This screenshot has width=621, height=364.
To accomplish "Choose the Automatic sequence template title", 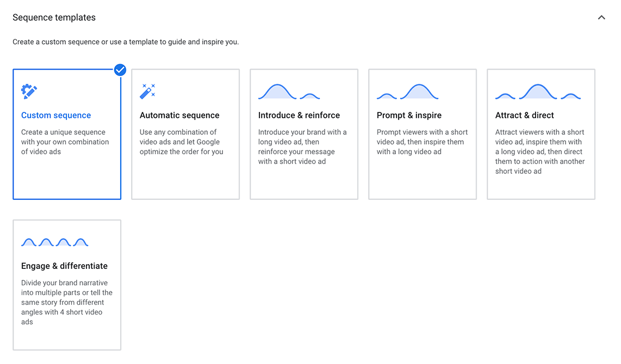I will (x=179, y=115).
